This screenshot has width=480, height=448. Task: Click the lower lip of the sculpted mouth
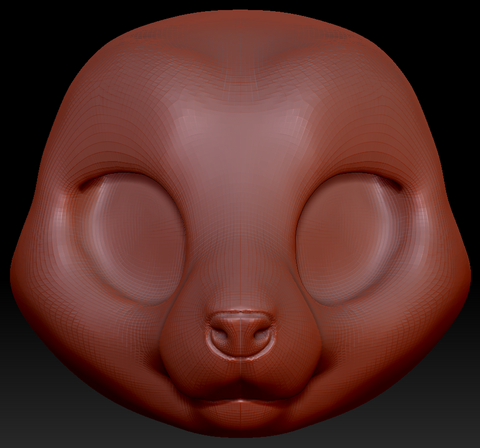(241, 408)
